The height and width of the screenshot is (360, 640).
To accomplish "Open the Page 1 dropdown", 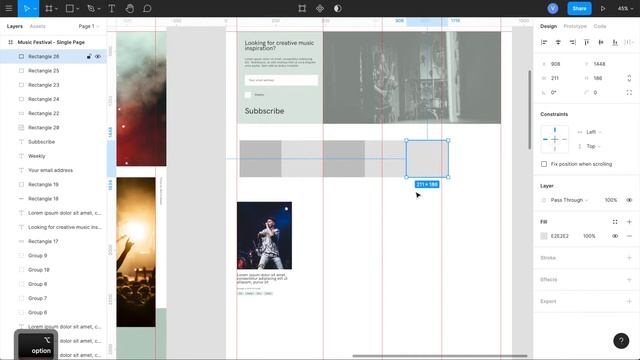I will point(89,26).
